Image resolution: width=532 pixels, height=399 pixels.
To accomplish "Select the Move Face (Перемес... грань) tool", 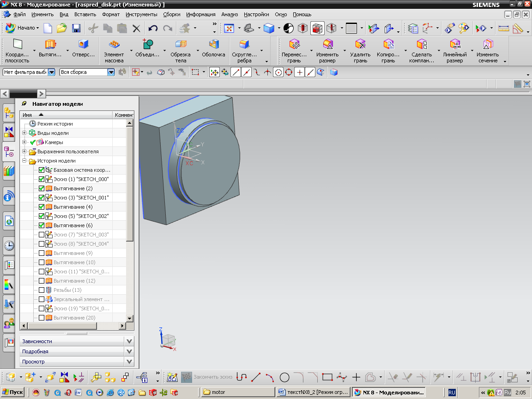I will coord(294,51).
